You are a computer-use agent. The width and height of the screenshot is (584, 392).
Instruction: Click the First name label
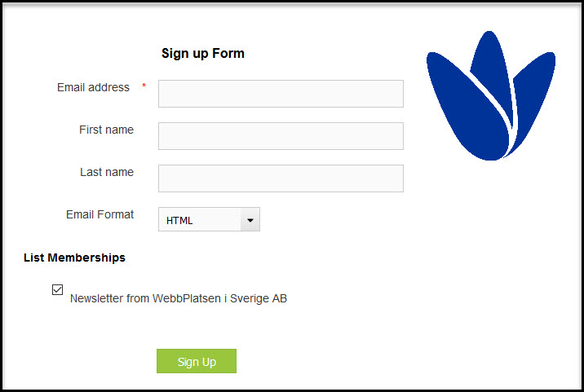click(107, 130)
